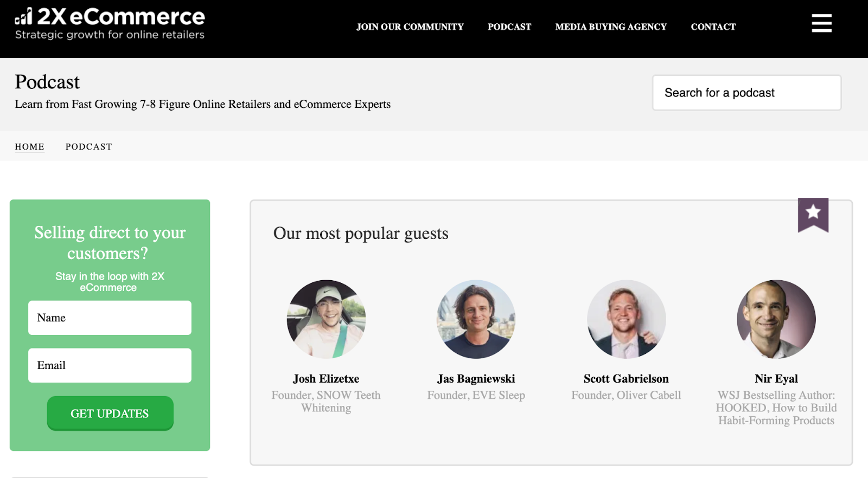This screenshot has height=478, width=868.
Task: Click the Search for a podcast box
Action: (x=746, y=93)
